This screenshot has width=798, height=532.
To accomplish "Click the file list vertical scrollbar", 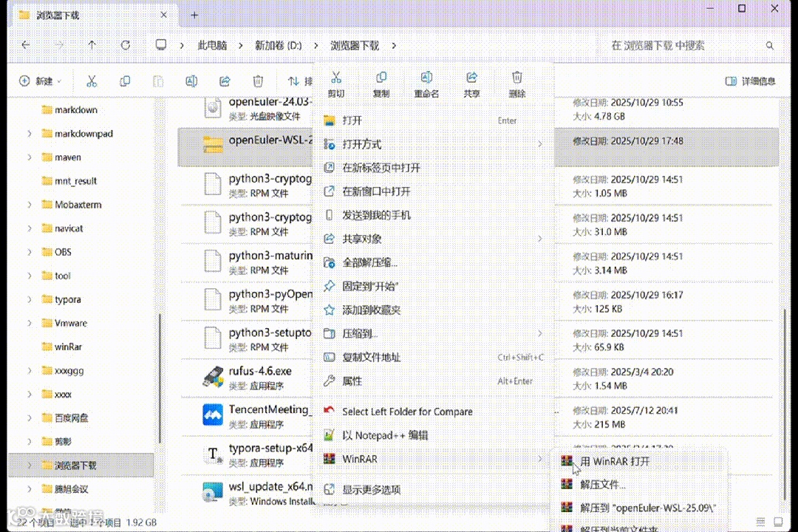I will (x=785, y=405).
